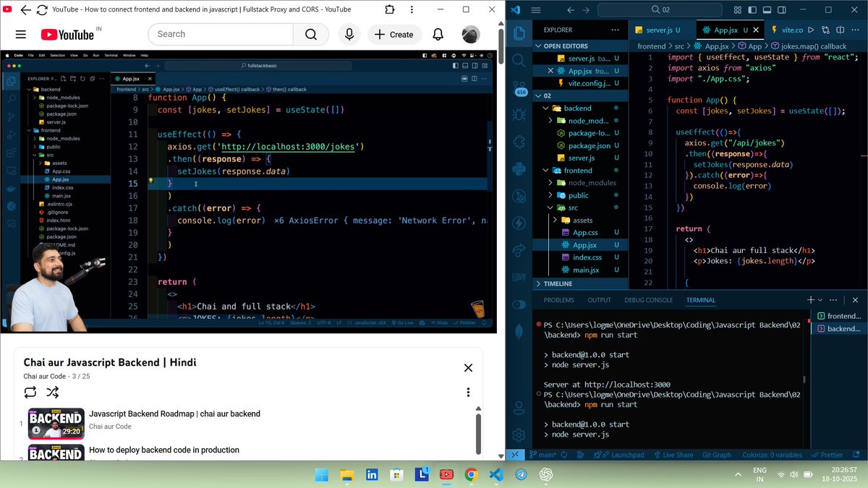This screenshot has height=488, width=868.
Task: Open the compare changes icon in editor toolbar
Action: (827, 30)
